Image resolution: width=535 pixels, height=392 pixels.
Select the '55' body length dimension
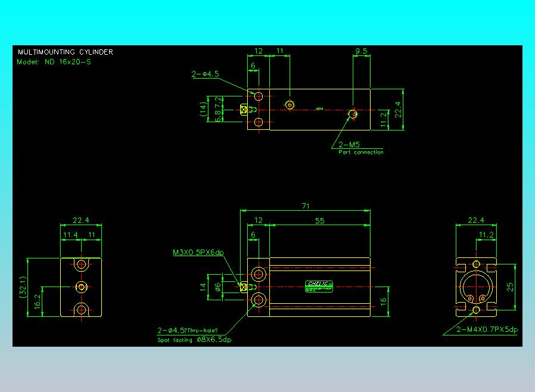click(x=319, y=221)
